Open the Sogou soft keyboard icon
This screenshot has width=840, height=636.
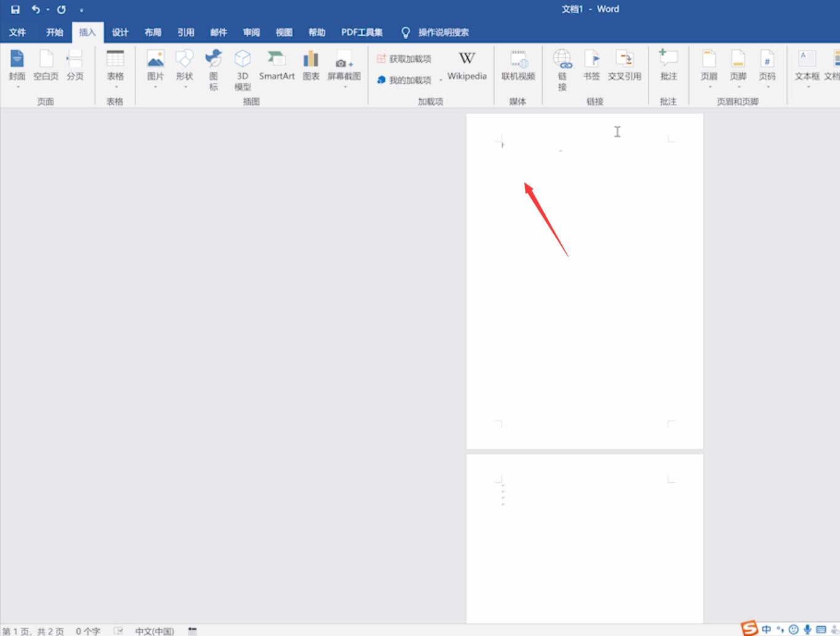coord(821,629)
